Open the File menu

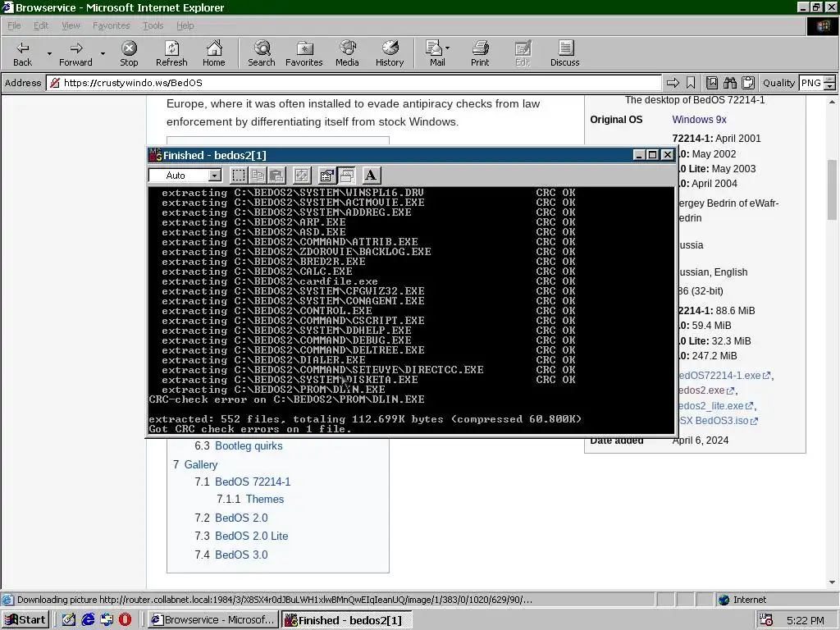(14, 25)
